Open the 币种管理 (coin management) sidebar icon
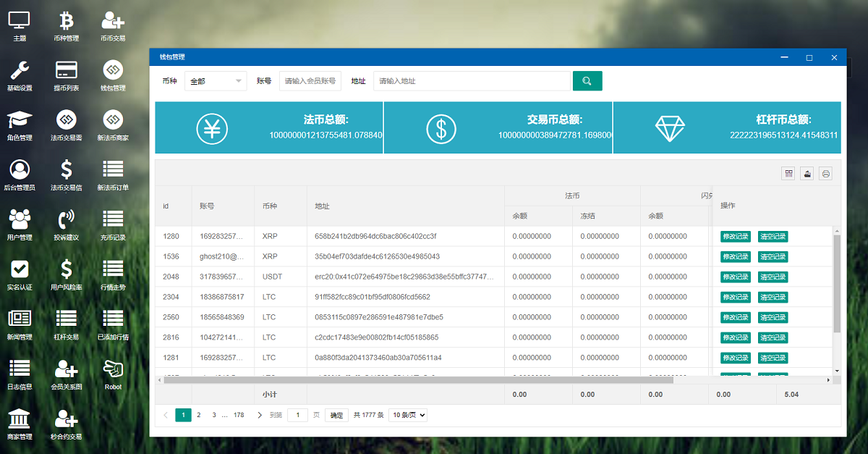 pos(66,26)
